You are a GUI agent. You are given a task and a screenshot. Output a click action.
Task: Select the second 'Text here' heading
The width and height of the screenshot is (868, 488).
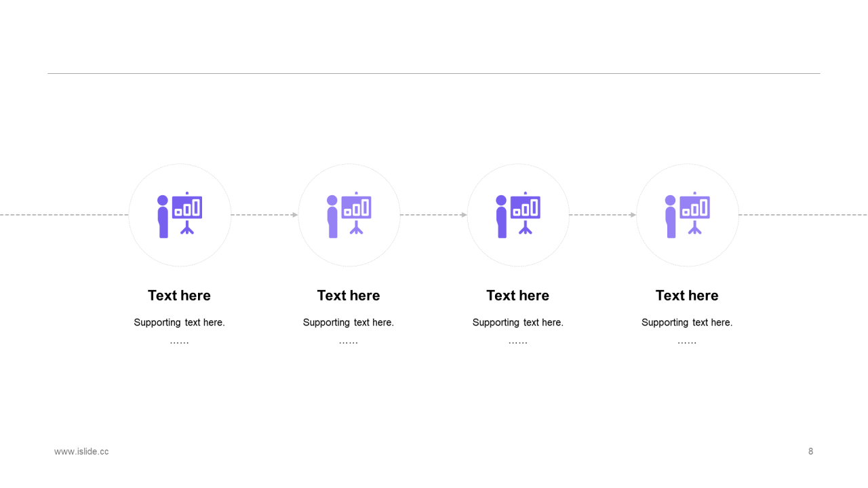click(x=349, y=296)
